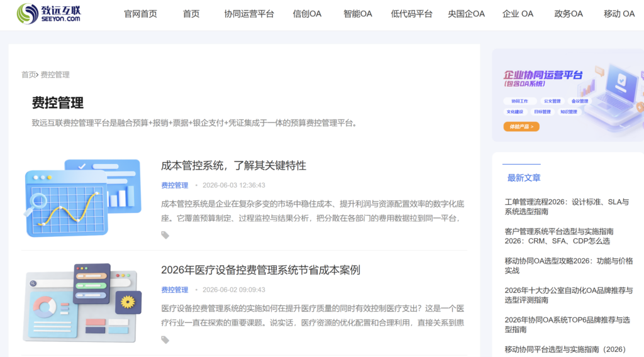Open article 2026年医疗设备控费管理系统节省成本案例
This screenshot has height=357, width=644.
pyautogui.click(x=260, y=270)
